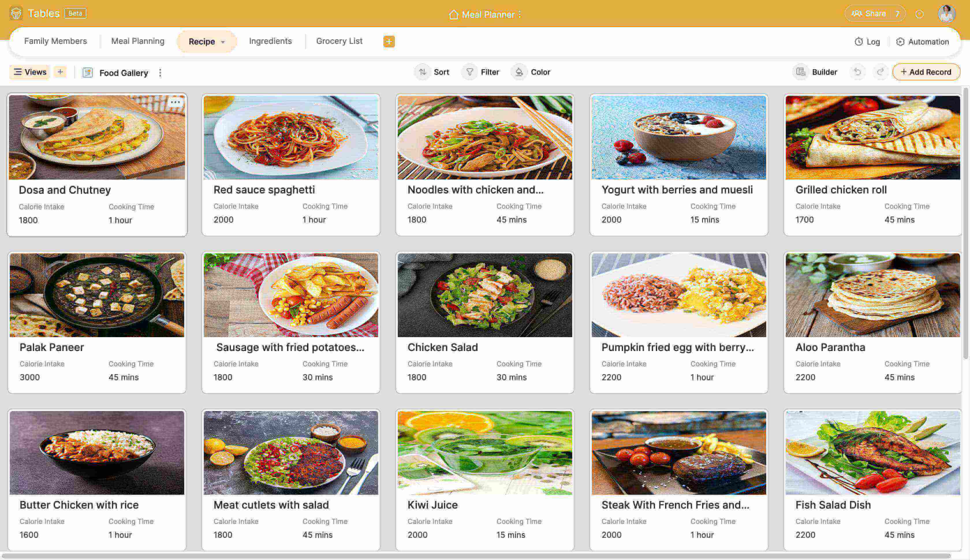
Task: Open the Recipe tab dropdown
Action: 224,41
